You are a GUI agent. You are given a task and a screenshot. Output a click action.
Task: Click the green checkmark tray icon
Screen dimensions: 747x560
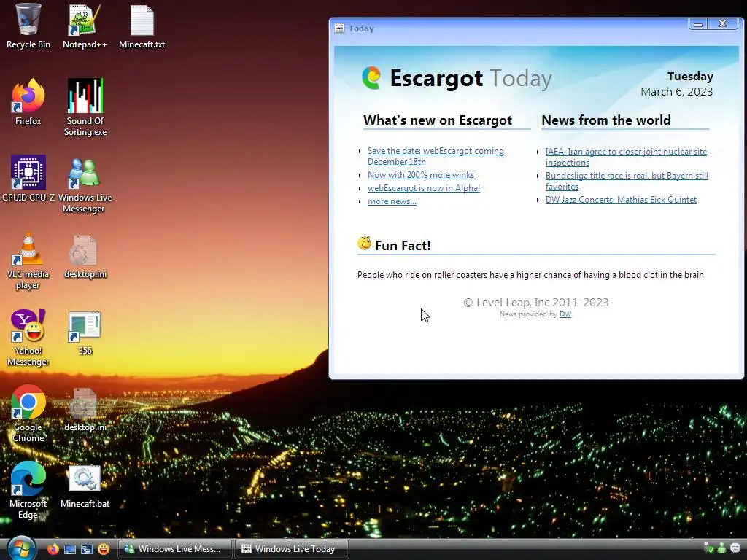pyautogui.click(x=709, y=548)
